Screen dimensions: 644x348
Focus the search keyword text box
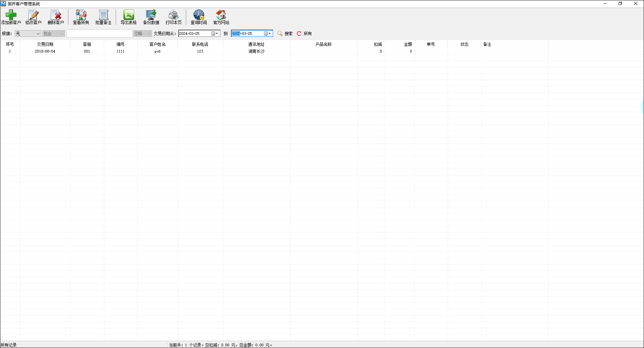click(x=99, y=33)
